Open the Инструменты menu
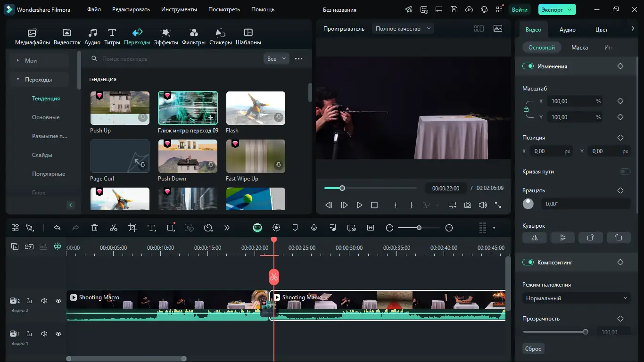This screenshot has height=362, width=644. click(x=179, y=9)
